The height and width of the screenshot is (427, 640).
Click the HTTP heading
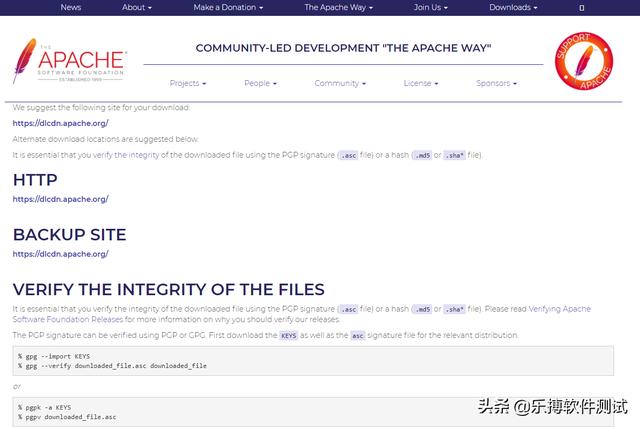click(35, 180)
